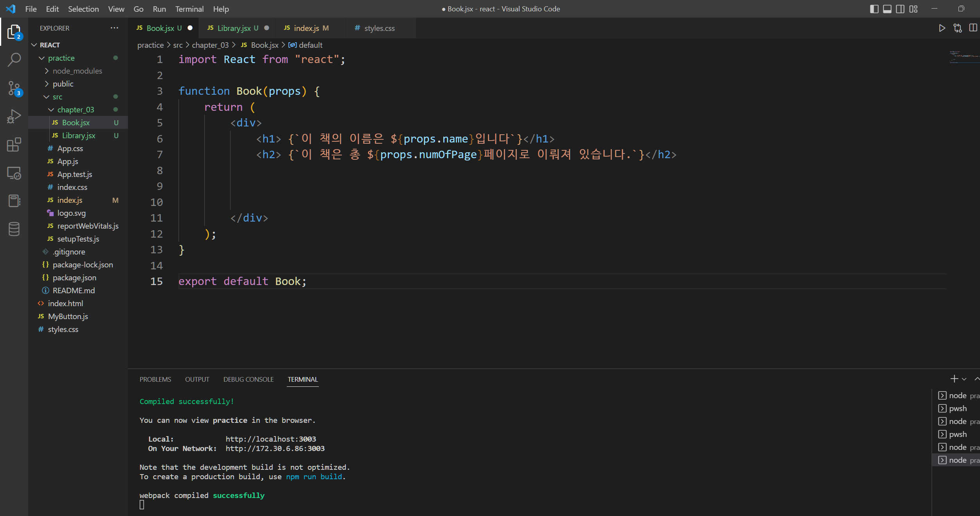Viewport: 980px width, 516px height.
Task: Switch to the OUTPUT panel tab
Action: point(197,379)
